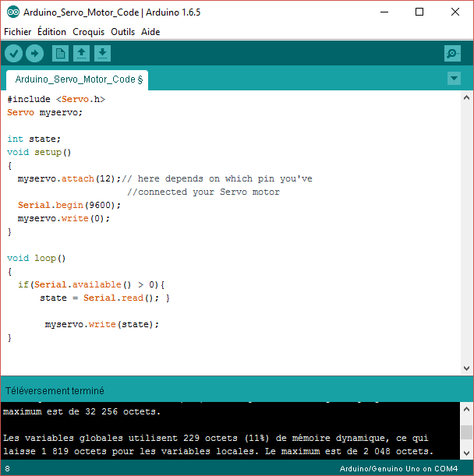Create a new sketch with the page icon
The height and width of the screenshot is (476, 474).
tap(60, 54)
